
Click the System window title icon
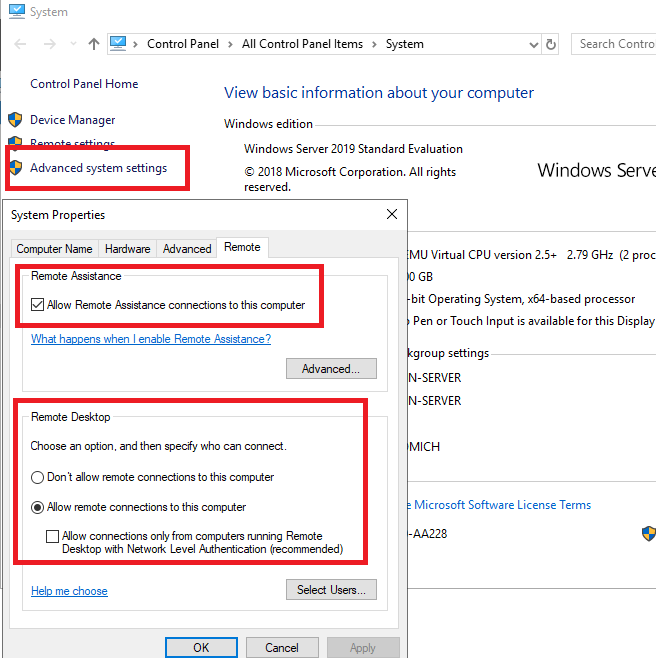(x=17, y=11)
